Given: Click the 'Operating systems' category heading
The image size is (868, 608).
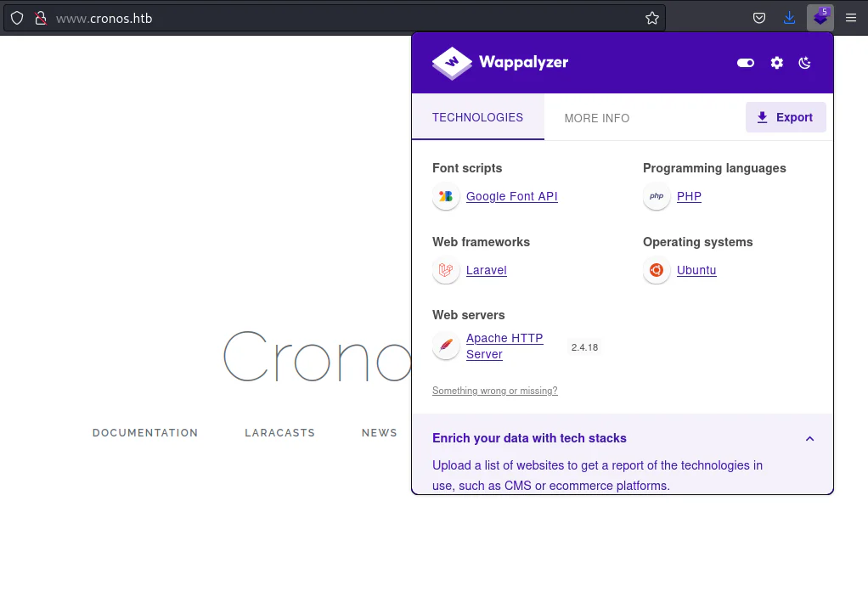Looking at the screenshot, I should 697,242.
